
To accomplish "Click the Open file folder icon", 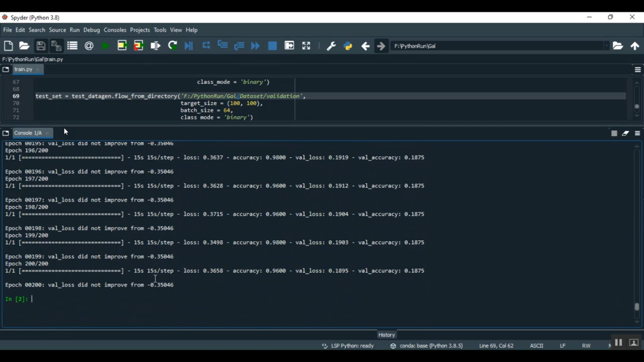I will (24, 46).
